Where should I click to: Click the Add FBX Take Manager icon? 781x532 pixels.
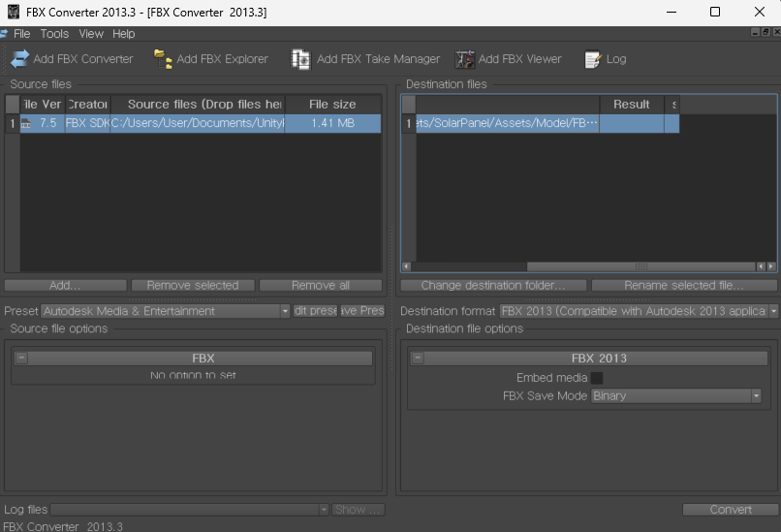pyautogui.click(x=300, y=59)
